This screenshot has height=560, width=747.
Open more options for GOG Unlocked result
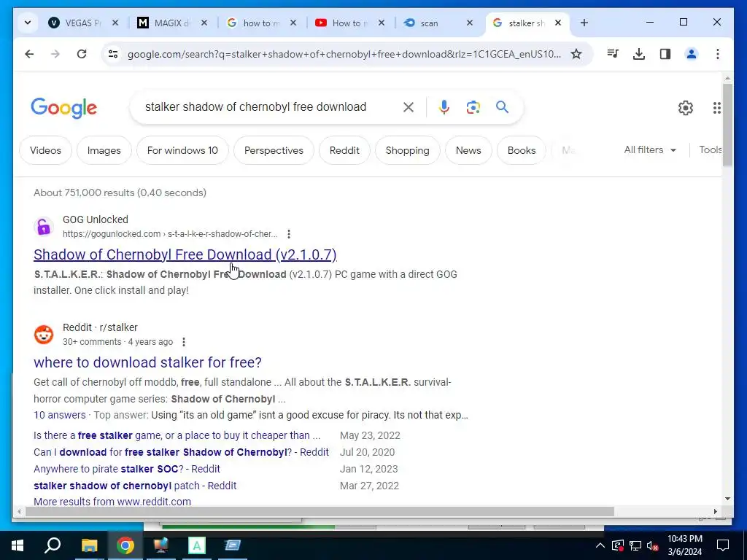289,234
